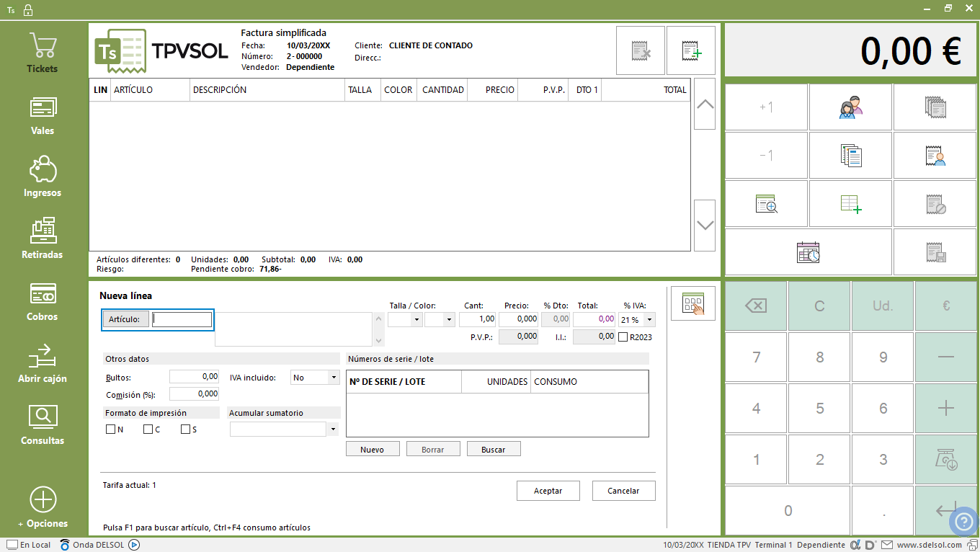Viewport: 980px width, 552px height.
Task: Click the Cancelar button
Action: 624,491
